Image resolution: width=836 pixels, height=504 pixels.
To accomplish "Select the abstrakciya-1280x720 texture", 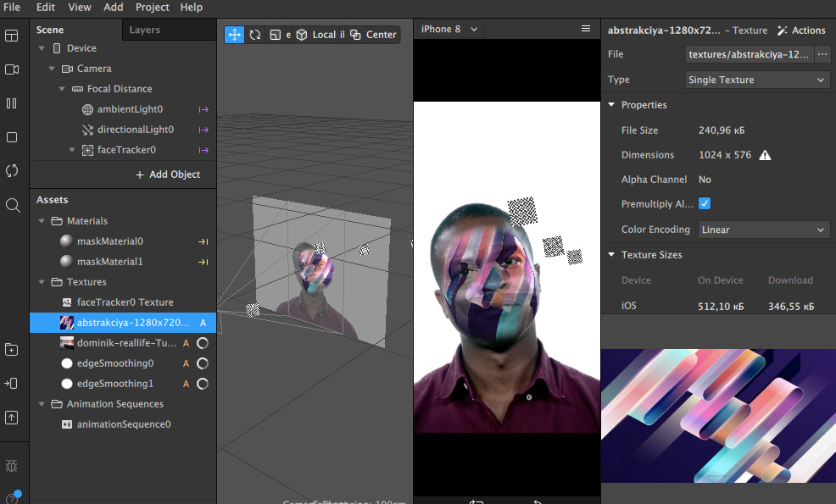I will pyautogui.click(x=123, y=323).
